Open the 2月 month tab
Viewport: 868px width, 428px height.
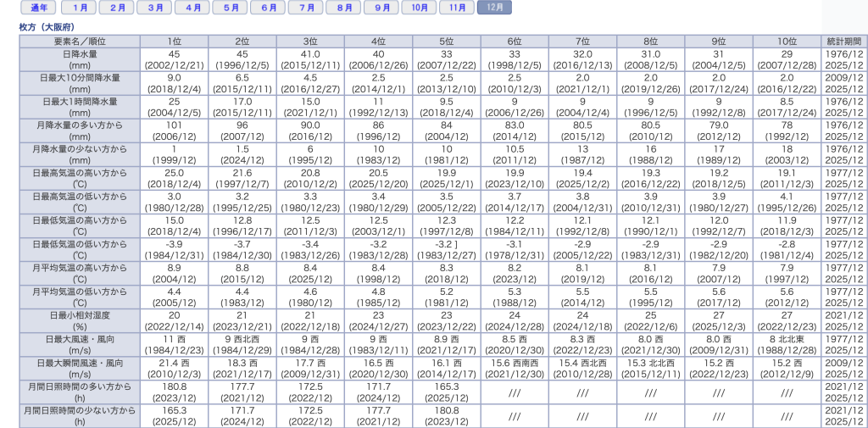click(117, 8)
